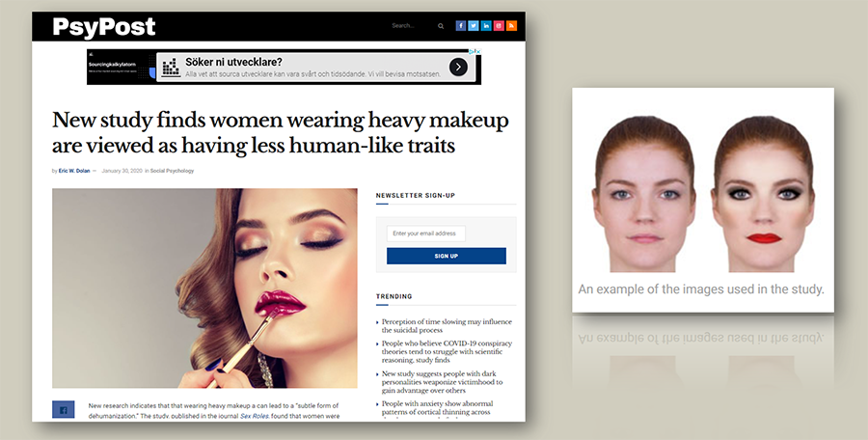
Task: Share article via Facebook share button
Action: click(63, 409)
